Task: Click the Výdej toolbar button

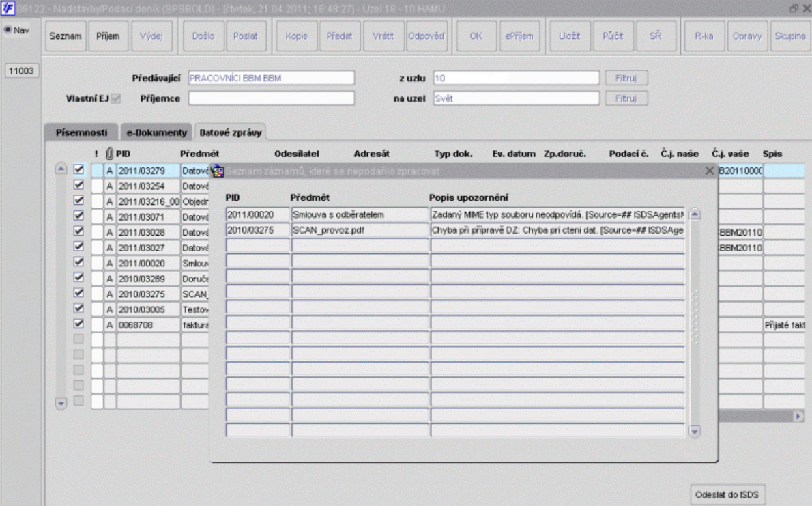Action: pyautogui.click(x=151, y=36)
